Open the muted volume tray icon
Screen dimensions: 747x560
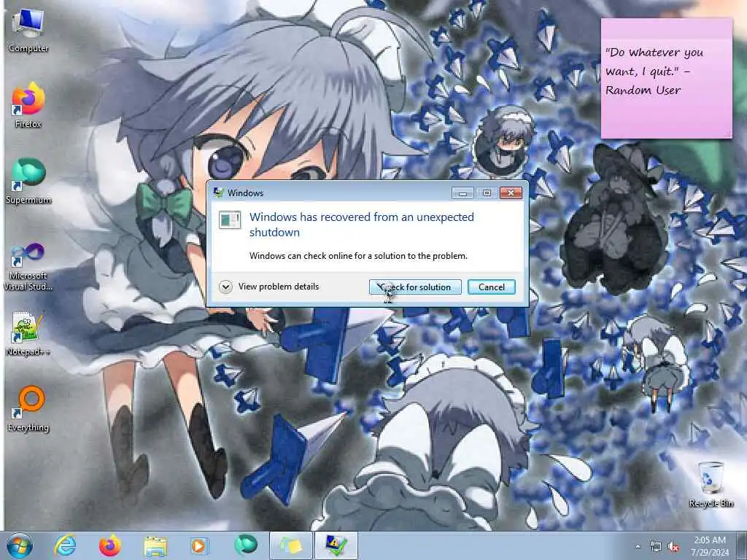coord(673,547)
